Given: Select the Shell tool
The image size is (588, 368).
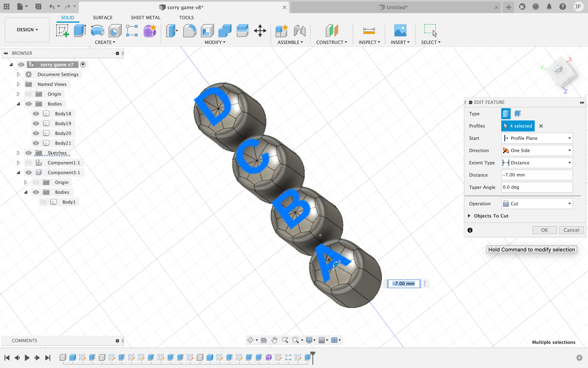Looking at the screenshot, I should click(207, 30).
